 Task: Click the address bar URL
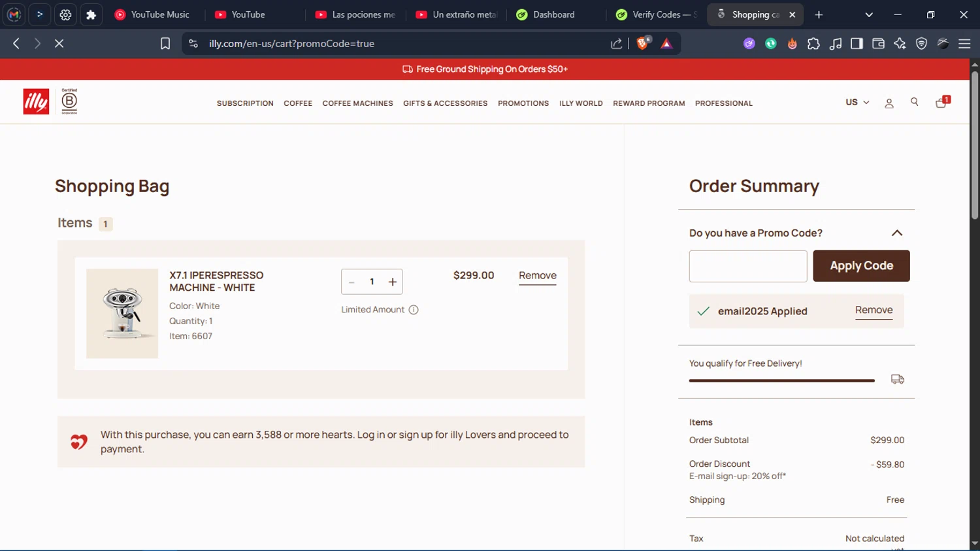tap(291, 44)
